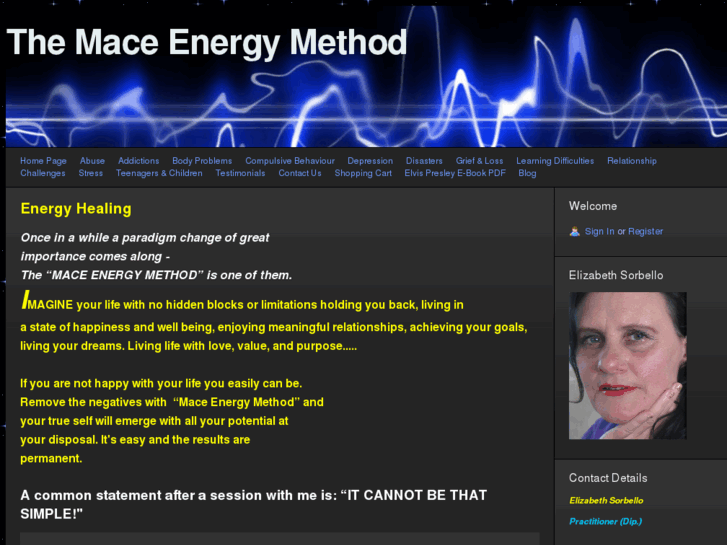Click The Mace Energy Method site title
Viewport: 727px width, 545px height.
(207, 43)
